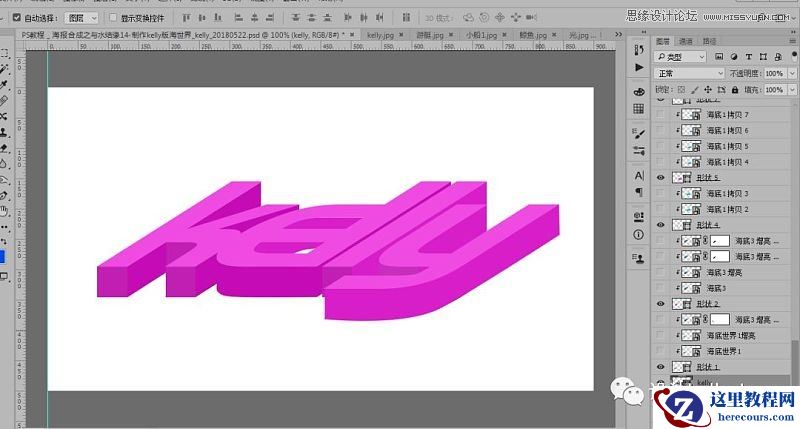Open the 类型 layer filter dropdown
800x429 pixels.
[680, 57]
